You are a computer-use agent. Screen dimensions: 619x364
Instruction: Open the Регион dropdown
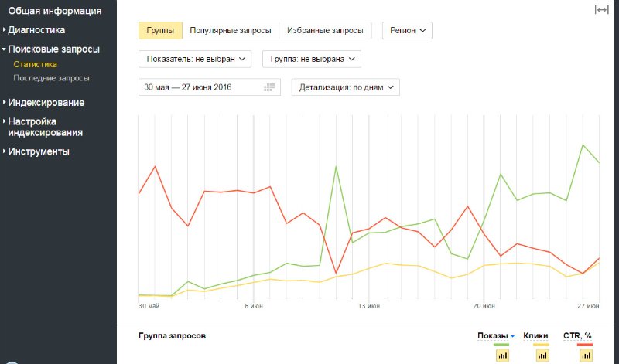click(x=407, y=31)
